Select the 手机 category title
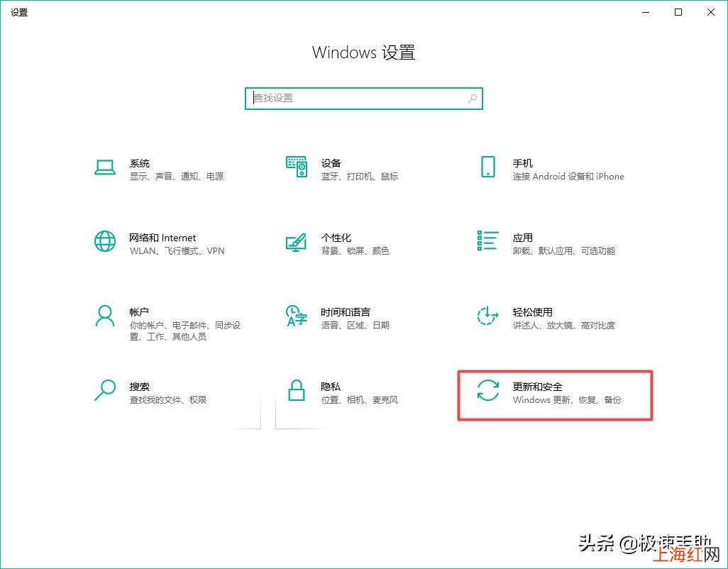 click(x=523, y=163)
